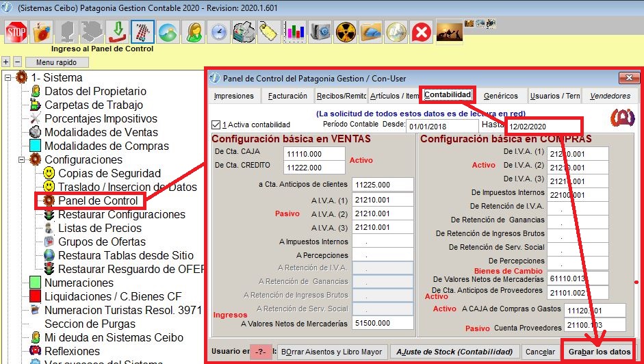Click the Anticipos de clientes account field
Image resolution: width=644 pixels, height=364 pixels.
(x=383, y=185)
